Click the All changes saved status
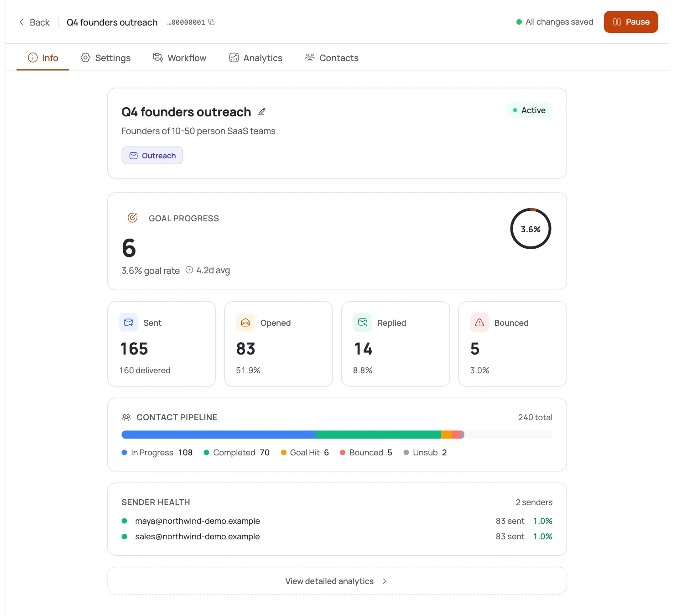The height and width of the screenshot is (616, 677). click(x=555, y=21)
